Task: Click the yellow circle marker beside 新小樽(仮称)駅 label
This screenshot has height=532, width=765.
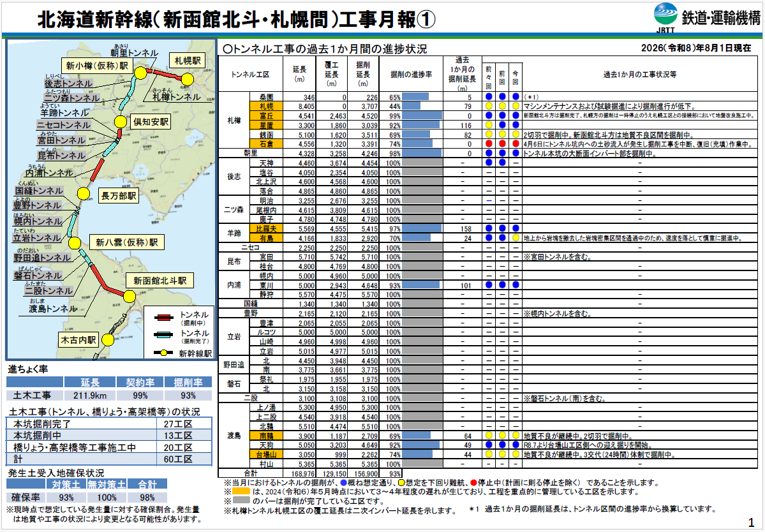Action: pyautogui.click(x=140, y=73)
